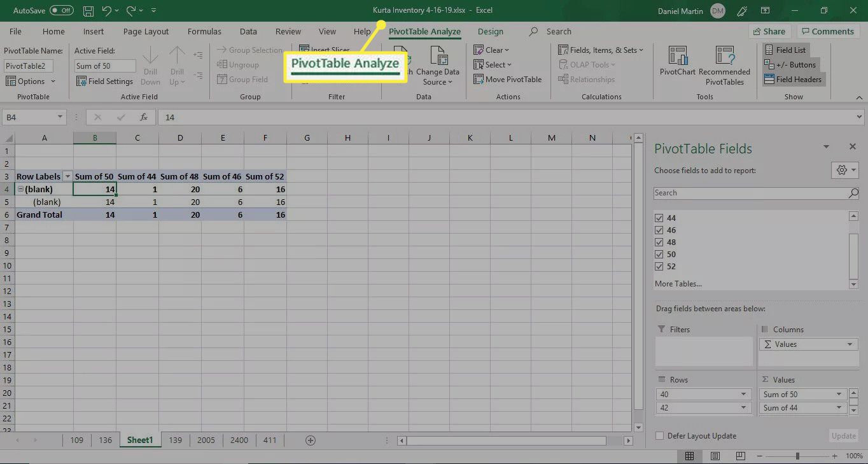The width and height of the screenshot is (868, 464).
Task: Switch to the Design ribbon tab
Action: [490, 31]
